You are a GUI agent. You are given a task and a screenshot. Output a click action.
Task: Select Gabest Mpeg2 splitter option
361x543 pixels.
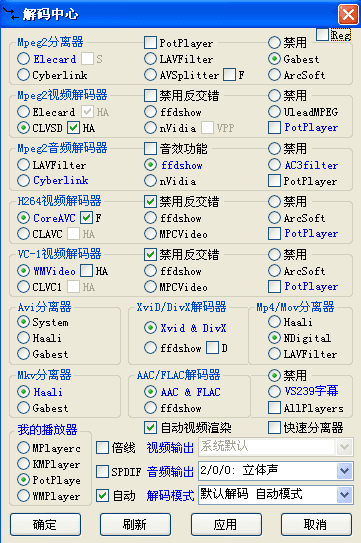pos(274,59)
